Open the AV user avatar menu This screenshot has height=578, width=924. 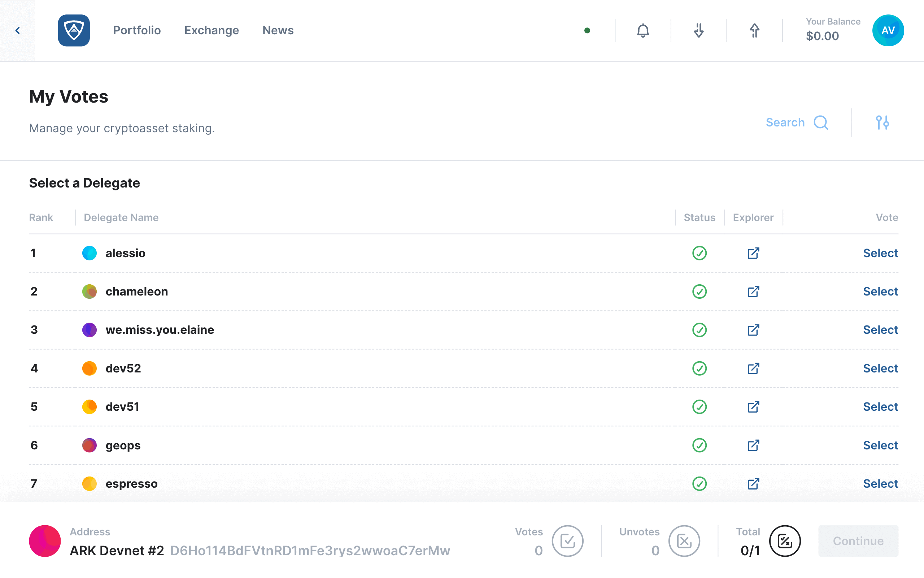click(x=888, y=31)
